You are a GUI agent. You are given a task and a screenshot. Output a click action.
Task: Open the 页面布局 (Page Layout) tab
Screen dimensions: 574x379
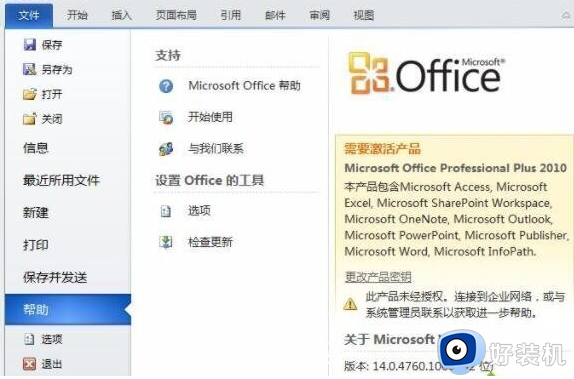click(x=176, y=15)
